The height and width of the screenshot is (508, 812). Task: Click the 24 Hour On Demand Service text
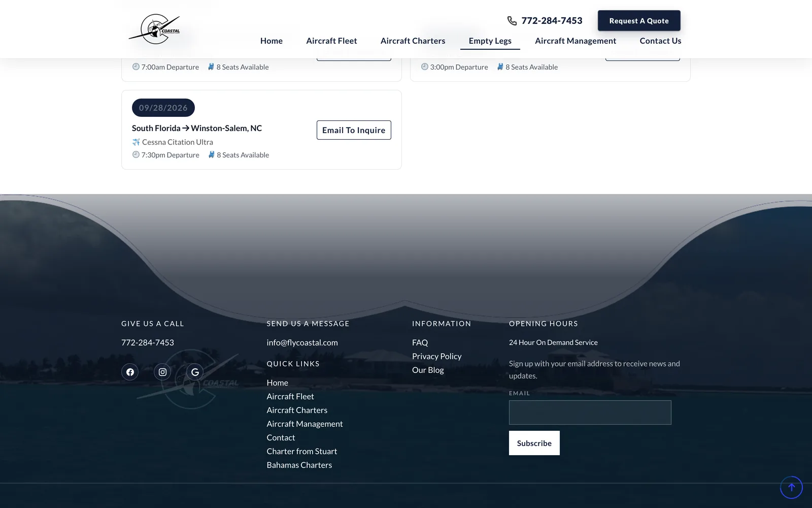click(553, 342)
